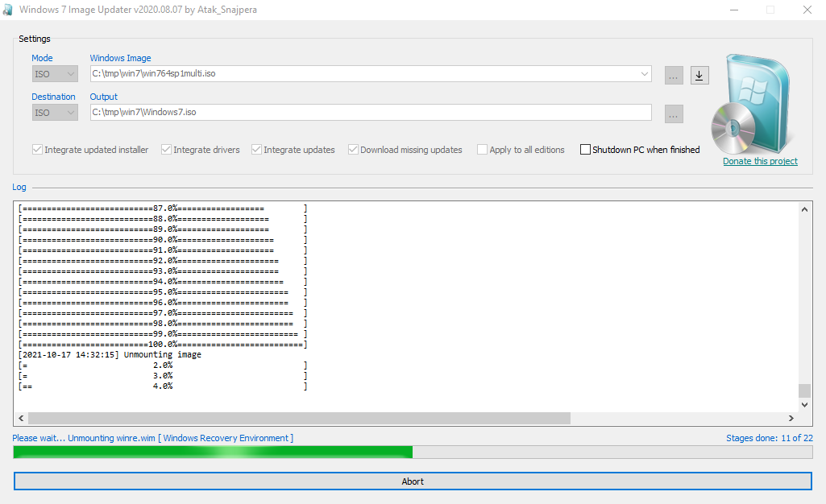
Task: Click the app icon in the title bar
Action: (7, 10)
